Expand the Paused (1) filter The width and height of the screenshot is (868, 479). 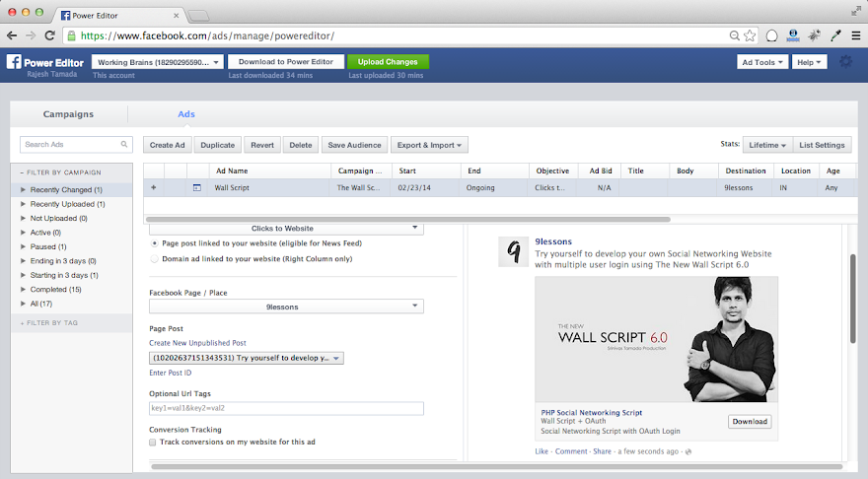[x=23, y=246]
